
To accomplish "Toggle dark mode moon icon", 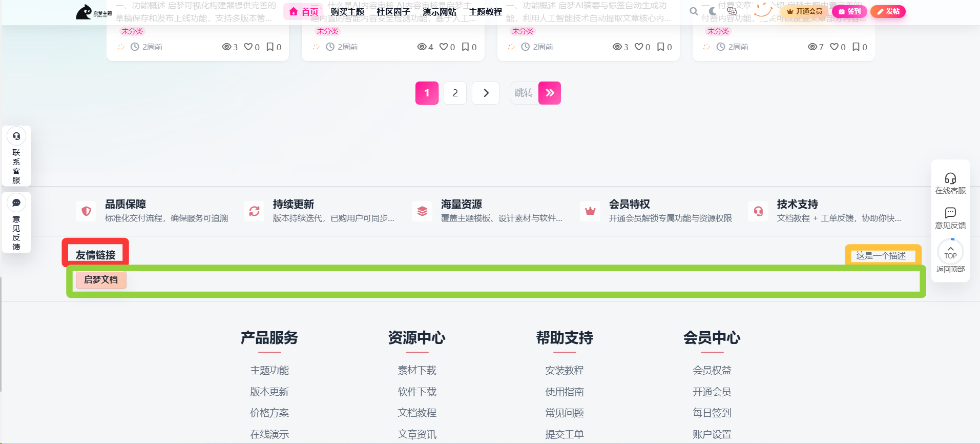I will 713,11.
